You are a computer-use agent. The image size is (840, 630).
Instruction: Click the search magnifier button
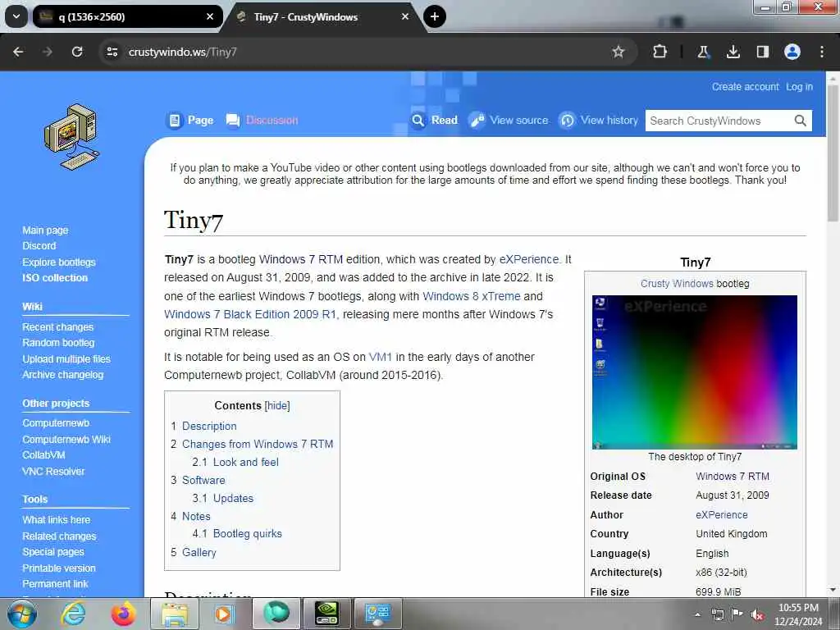(x=801, y=121)
